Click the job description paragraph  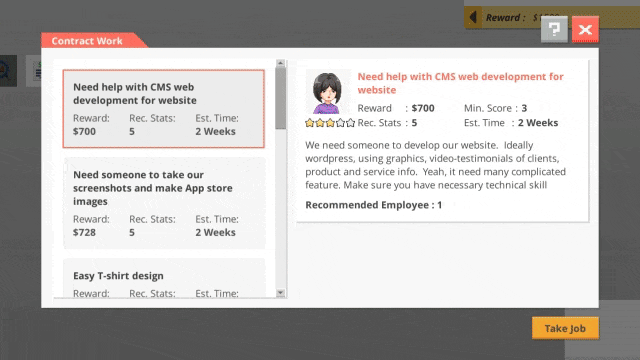coord(436,165)
